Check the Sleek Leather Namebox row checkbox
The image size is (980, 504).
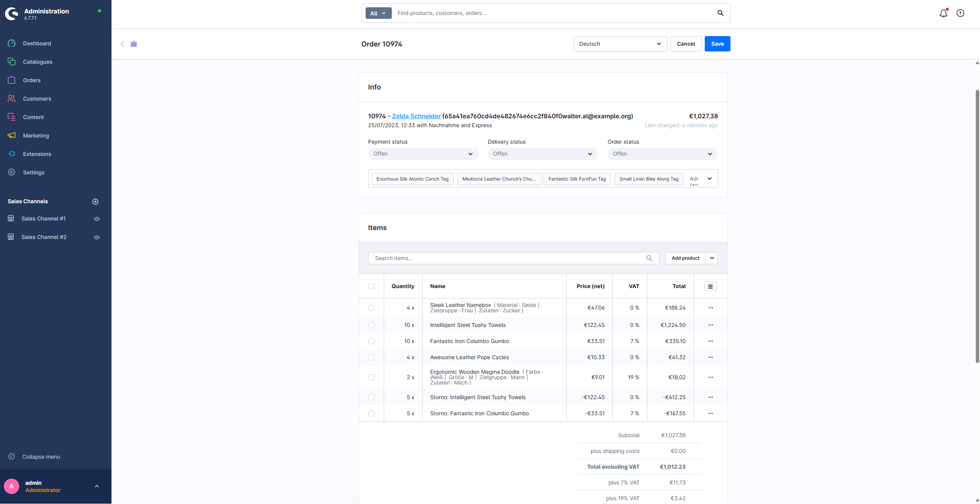[371, 308]
